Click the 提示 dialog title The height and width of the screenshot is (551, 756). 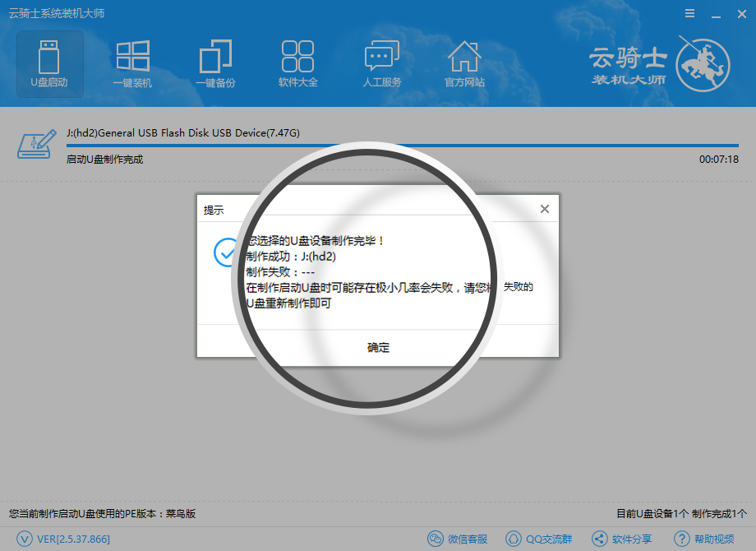tap(214, 210)
